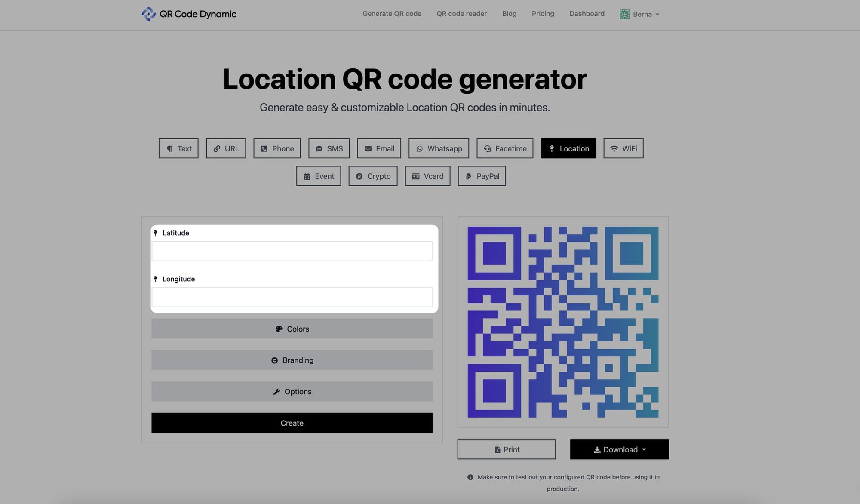Select the Text QR code type

pos(178,148)
